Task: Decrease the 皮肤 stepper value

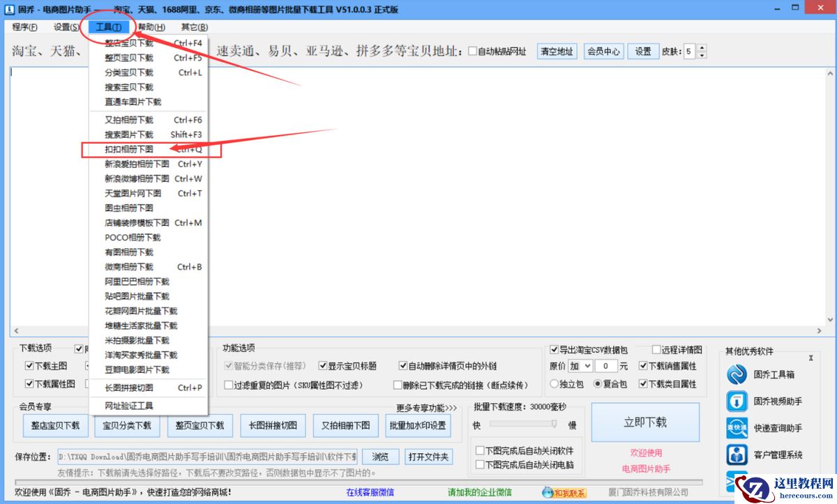Action: [702, 55]
